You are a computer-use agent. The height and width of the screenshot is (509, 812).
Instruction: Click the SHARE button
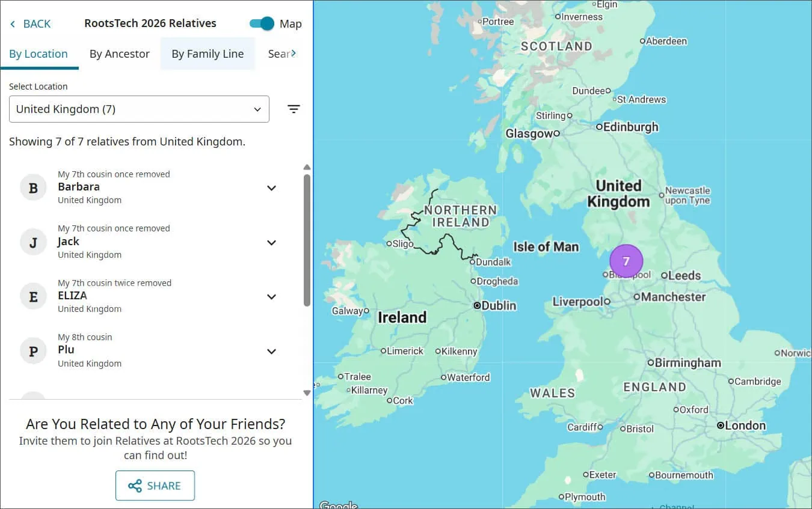pyautogui.click(x=155, y=486)
